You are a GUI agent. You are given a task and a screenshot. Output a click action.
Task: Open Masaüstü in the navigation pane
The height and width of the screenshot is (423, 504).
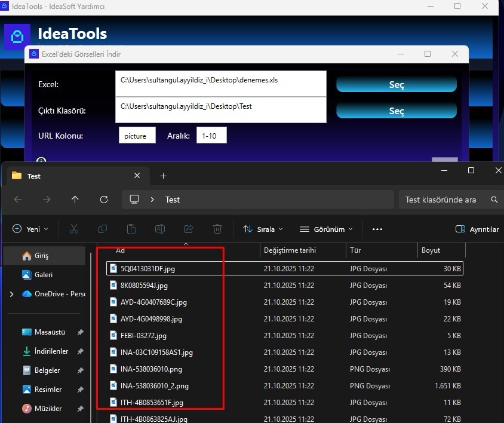click(x=50, y=332)
